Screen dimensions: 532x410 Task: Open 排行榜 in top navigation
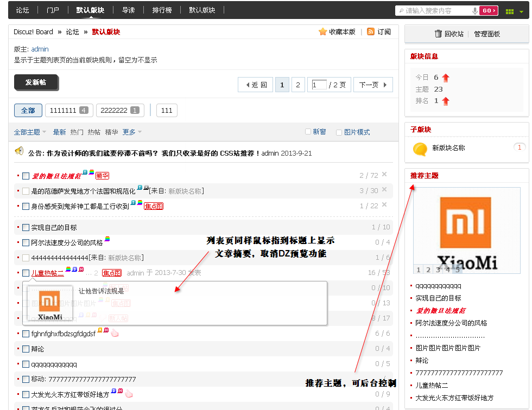pyautogui.click(x=162, y=10)
